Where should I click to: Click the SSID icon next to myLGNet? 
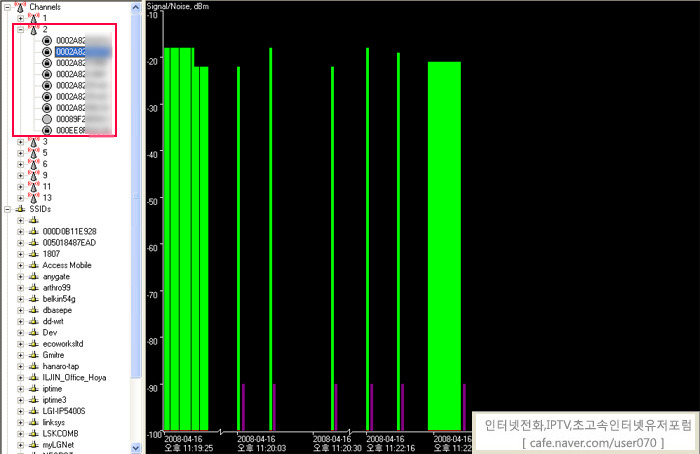tap(33, 445)
